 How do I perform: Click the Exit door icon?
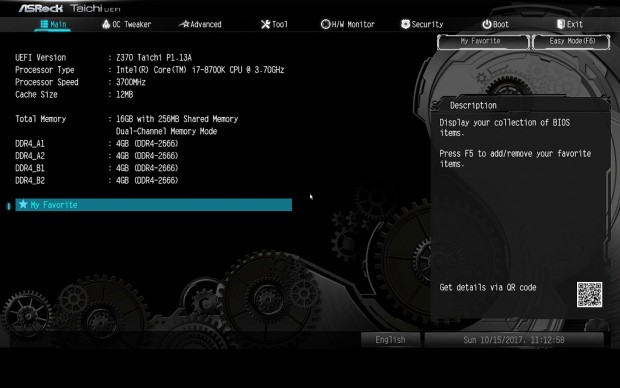pos(561,24)
